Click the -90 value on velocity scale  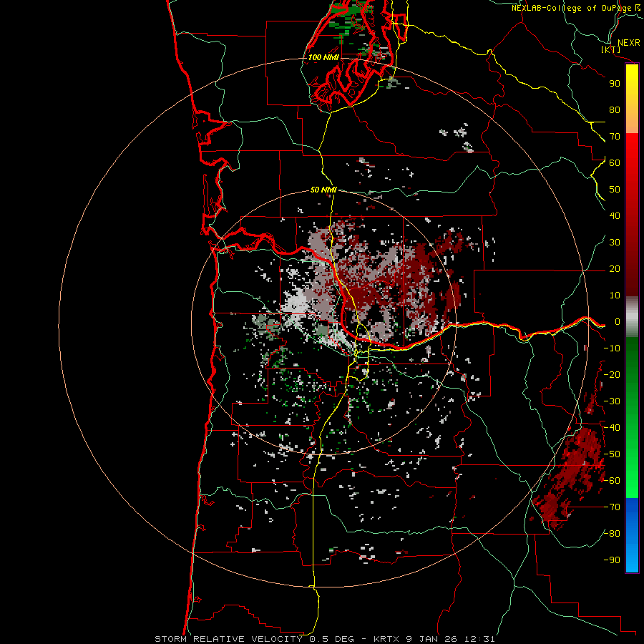tap(612, 560)
